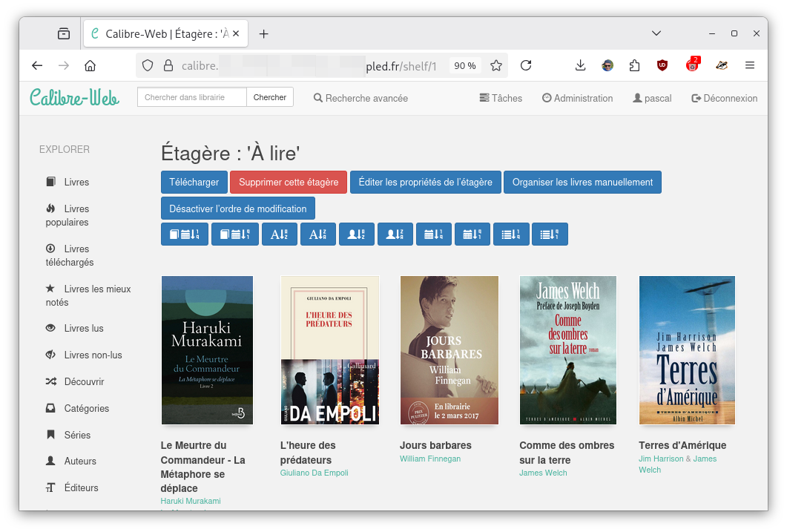Open Livres les mieux notés

click(88, 295)
